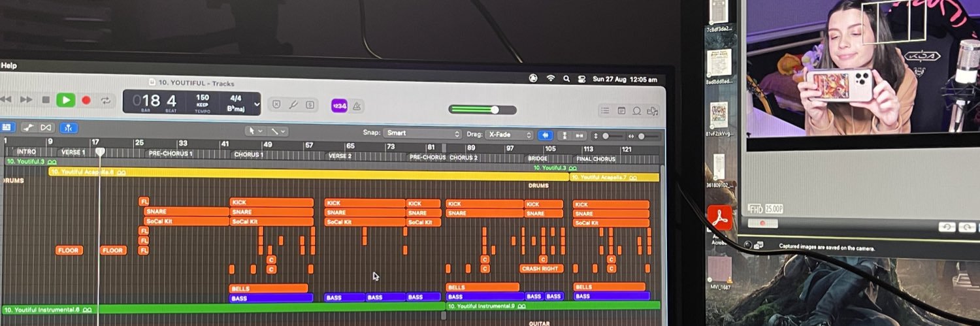The width and height of the screenshot is (980, 326).
Task: Toggle the blue Waveform Zoom button
Action: [545, 135]
